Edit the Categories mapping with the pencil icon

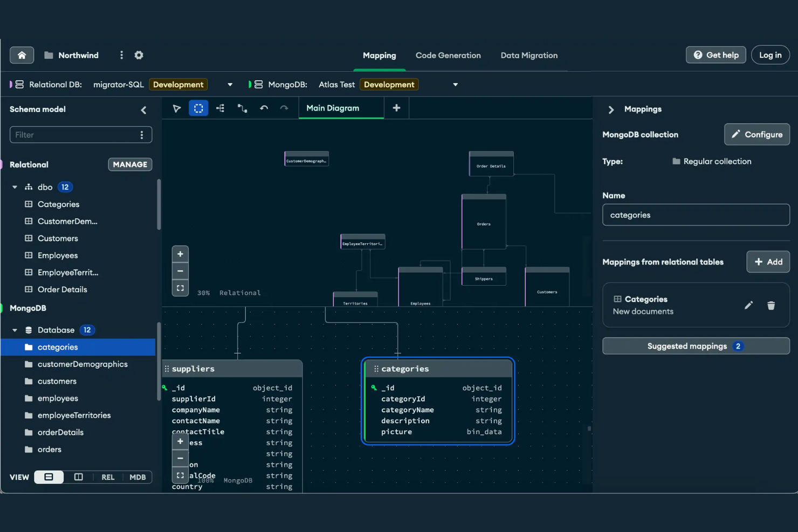click(x=749, y=305)
